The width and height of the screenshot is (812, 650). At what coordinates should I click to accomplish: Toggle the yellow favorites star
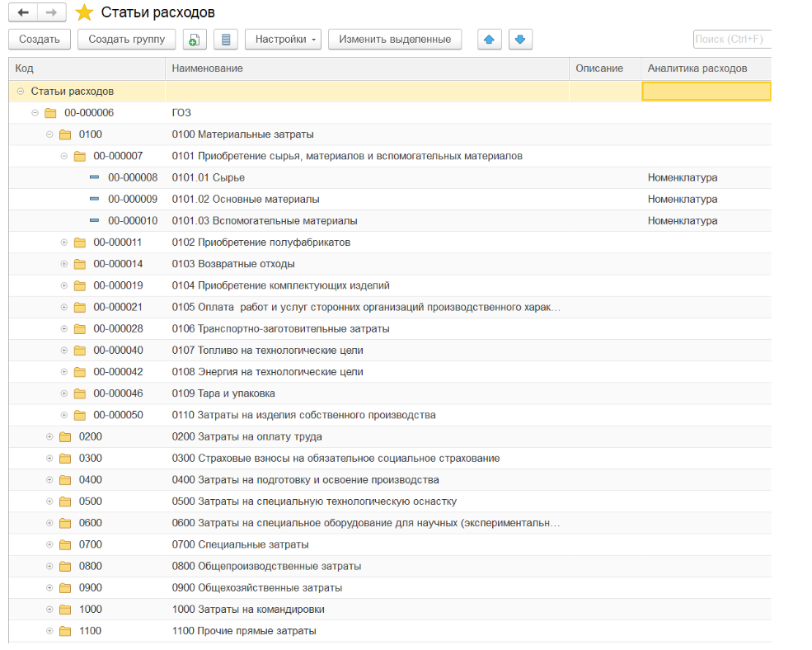[84, 12]
